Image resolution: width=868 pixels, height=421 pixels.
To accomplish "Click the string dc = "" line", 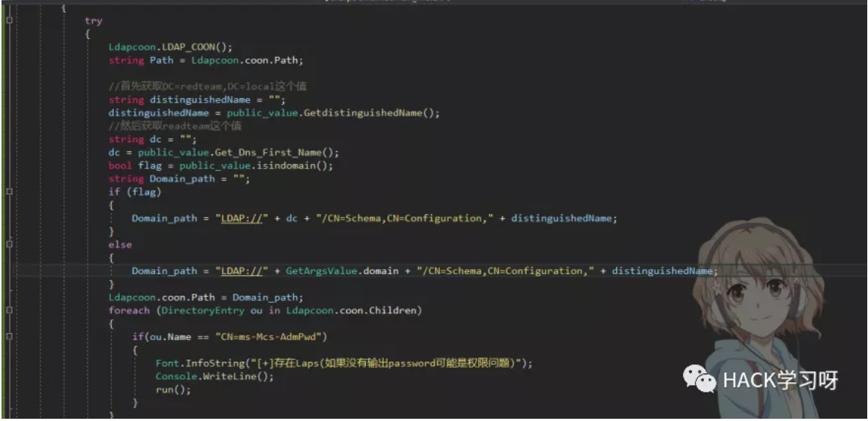I will pos(152,139).
